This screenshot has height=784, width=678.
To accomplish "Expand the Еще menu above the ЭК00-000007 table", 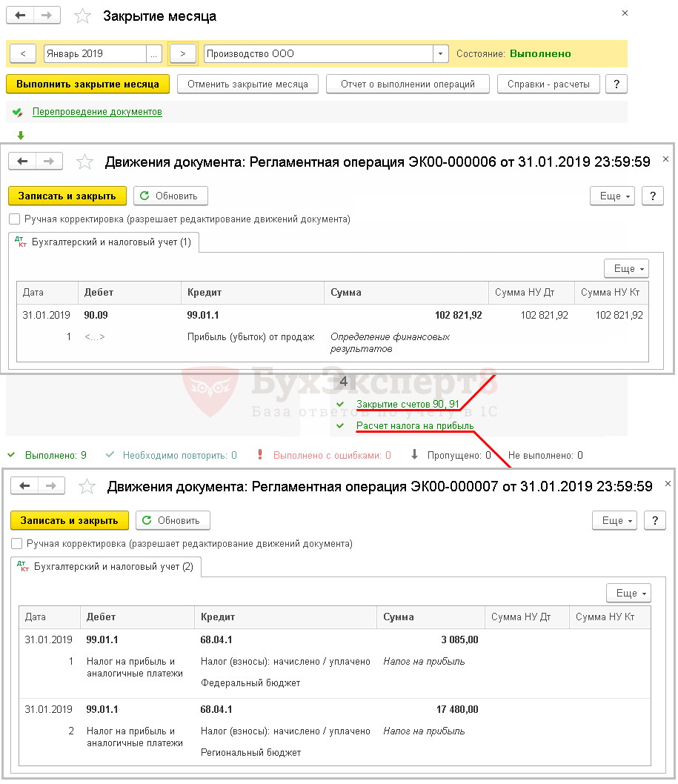I will [628, 593].
